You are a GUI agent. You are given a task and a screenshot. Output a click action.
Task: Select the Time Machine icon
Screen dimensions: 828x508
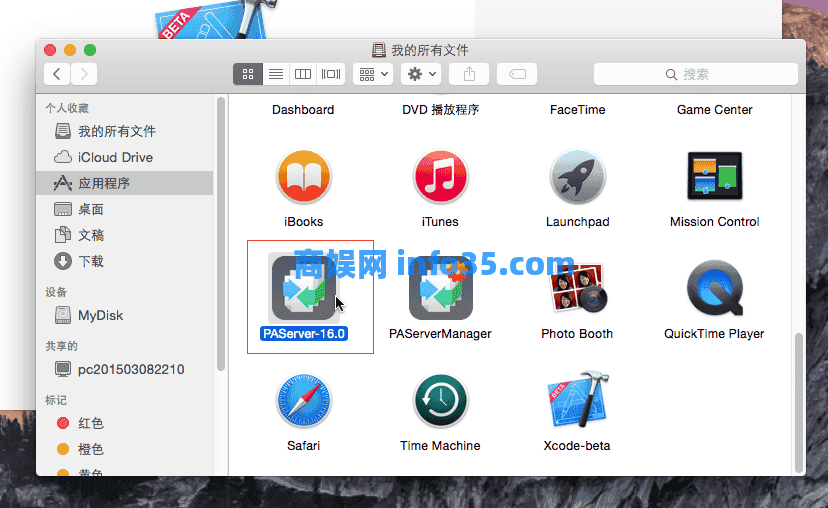pyautogui.click(x=440, y=401)
